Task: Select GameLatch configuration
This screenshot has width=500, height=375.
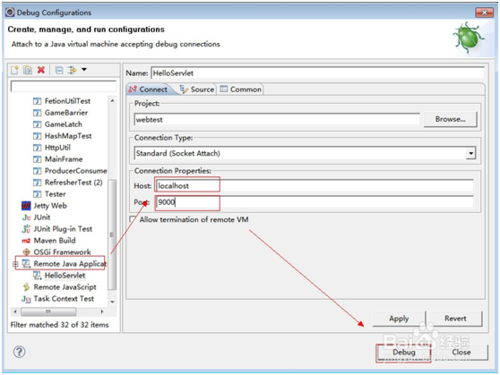Action: coord(63,124)
